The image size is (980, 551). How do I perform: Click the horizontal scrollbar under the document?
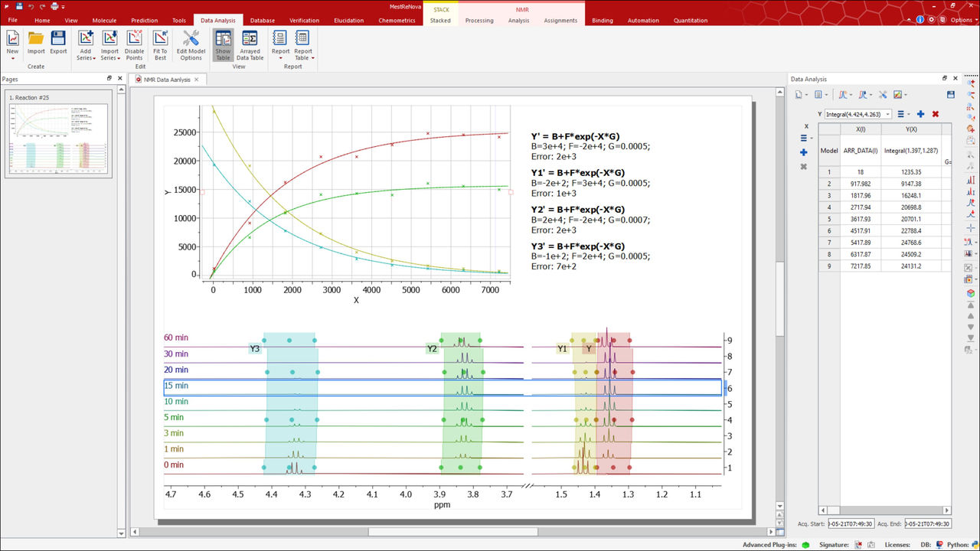[x=453, y=532]
